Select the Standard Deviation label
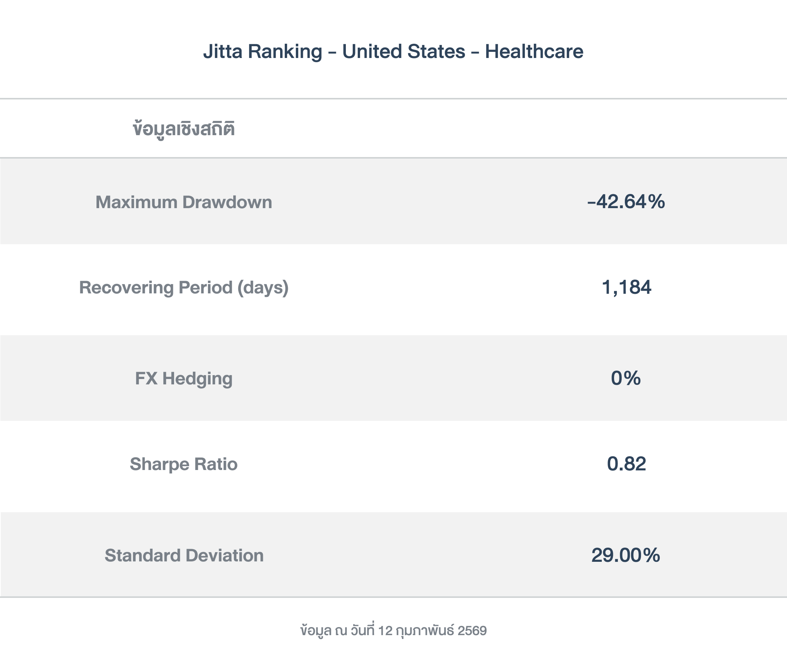Screen dimensions: 787x672 (184, 555)
